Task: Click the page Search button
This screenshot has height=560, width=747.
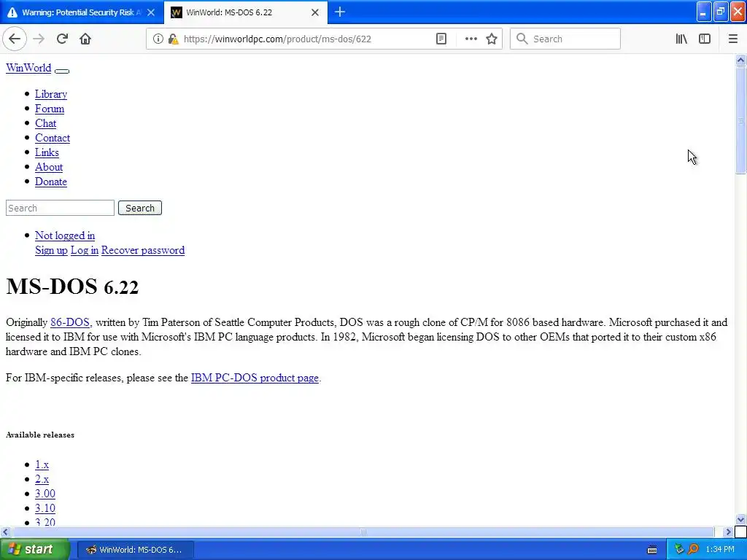Action: (x=140, y=208)
